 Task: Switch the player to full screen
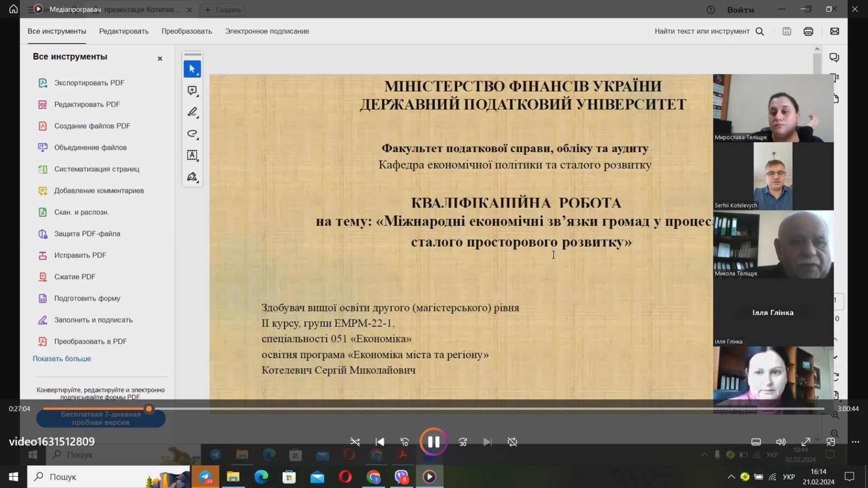(x=806, y=442)
